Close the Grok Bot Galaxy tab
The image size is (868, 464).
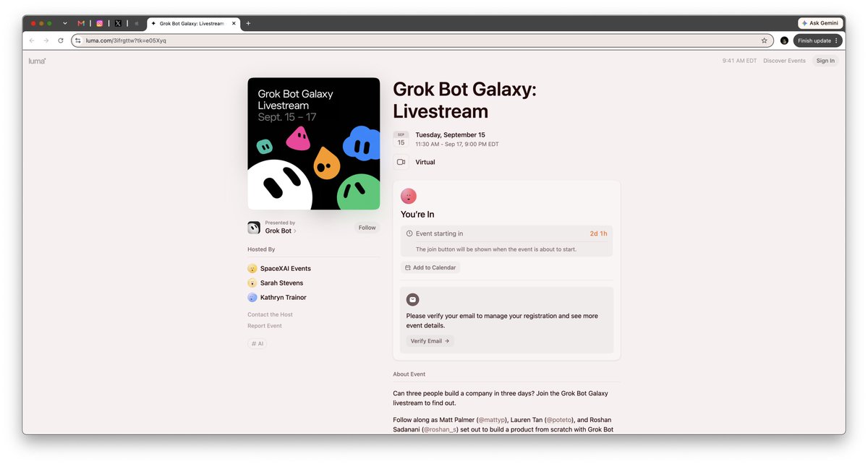pos(233,23)
